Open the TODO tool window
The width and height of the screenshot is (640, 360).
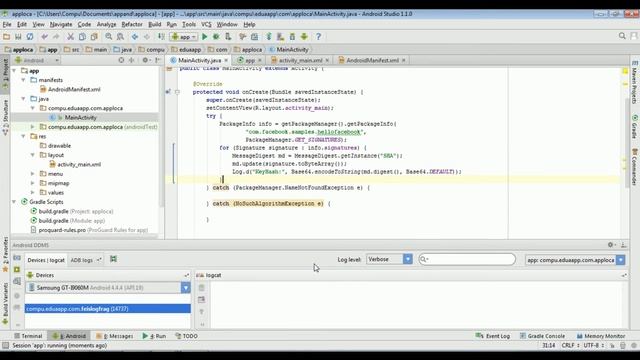(x=187, y=336)
